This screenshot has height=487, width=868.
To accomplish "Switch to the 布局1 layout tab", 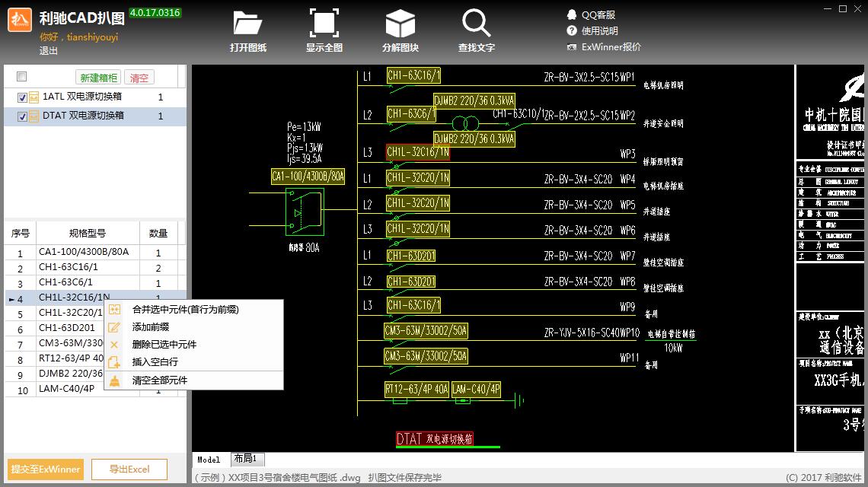I will tap(245, 459).
